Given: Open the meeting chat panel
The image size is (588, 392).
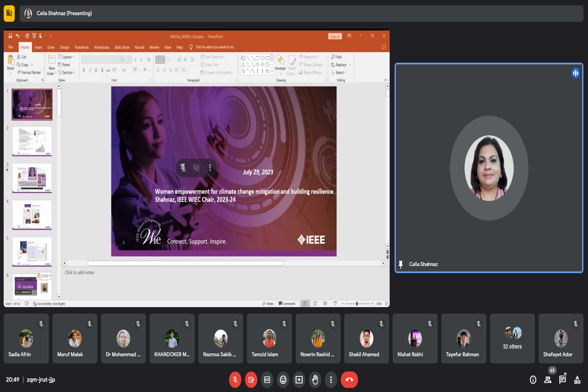Looking at the screenshot, I should [562, 380].
